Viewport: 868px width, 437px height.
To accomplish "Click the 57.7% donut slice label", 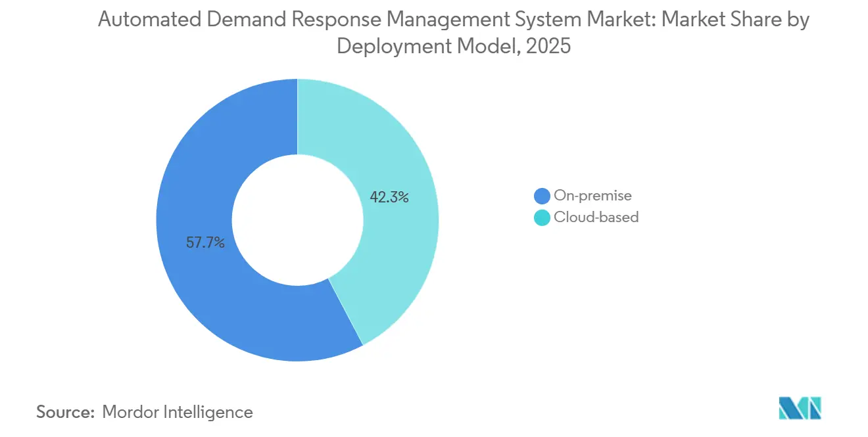I will tap(205, 243).
